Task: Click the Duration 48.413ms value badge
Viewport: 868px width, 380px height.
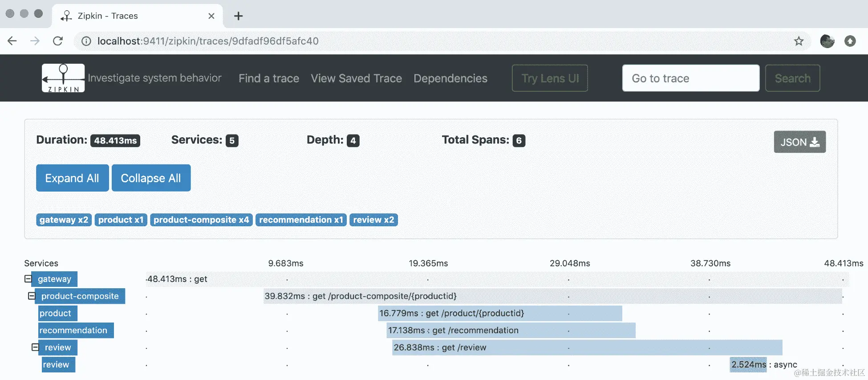Action: [x=115, y=140]
